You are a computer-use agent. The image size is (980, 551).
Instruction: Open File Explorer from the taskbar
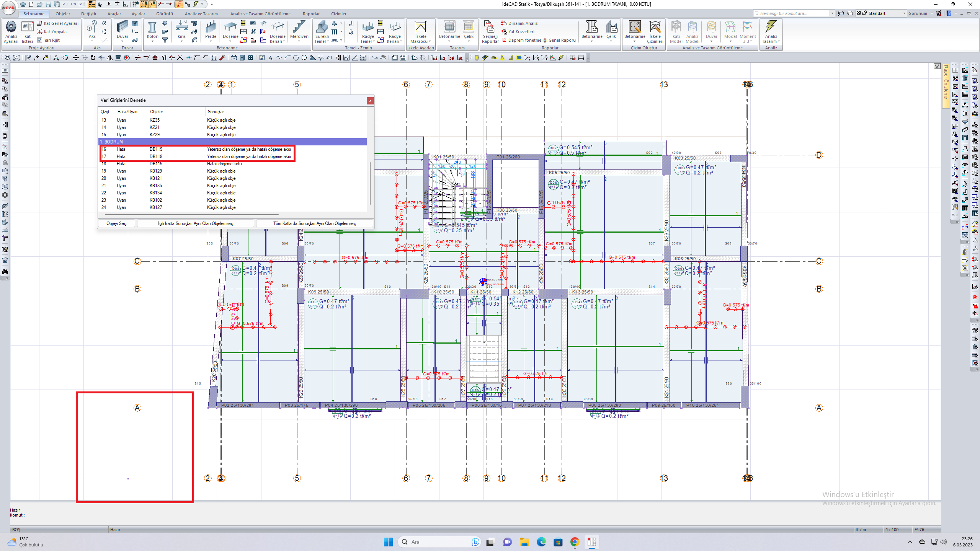click(524, 542)
